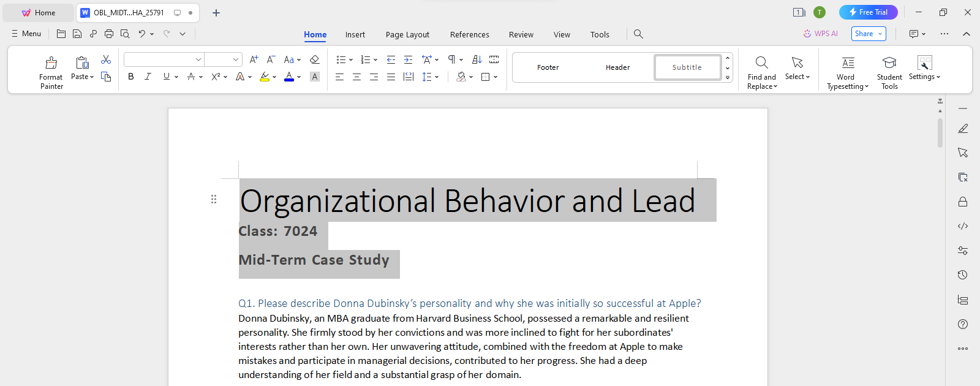980x386 pixels.
Task: Click the Cut scissors icon
Action: [x=106, y=59]
